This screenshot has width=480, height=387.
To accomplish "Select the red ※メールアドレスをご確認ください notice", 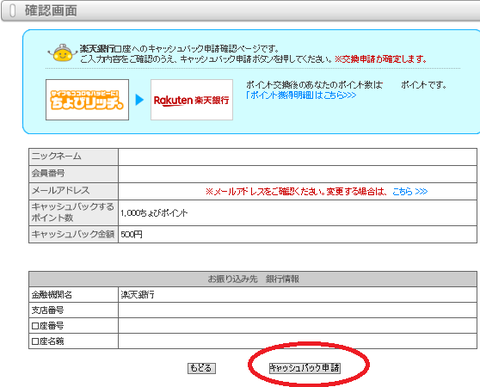I will tap(296, 191).
